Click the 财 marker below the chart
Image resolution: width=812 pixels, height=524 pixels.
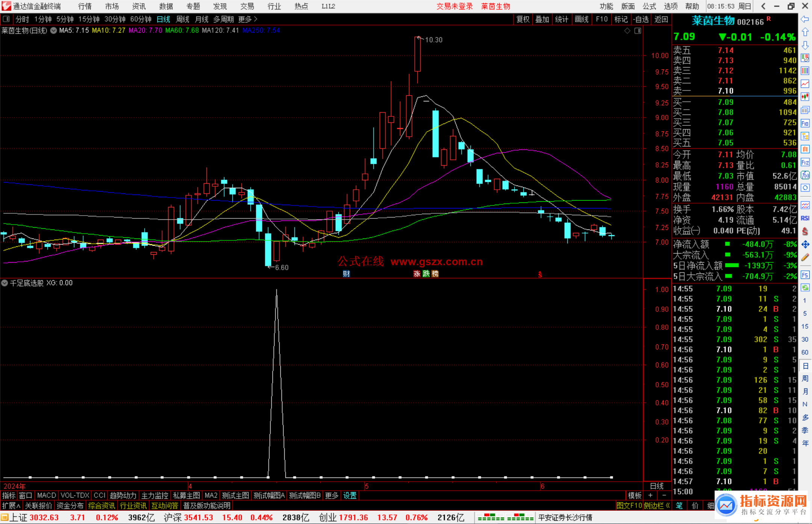tap(346, 274)
